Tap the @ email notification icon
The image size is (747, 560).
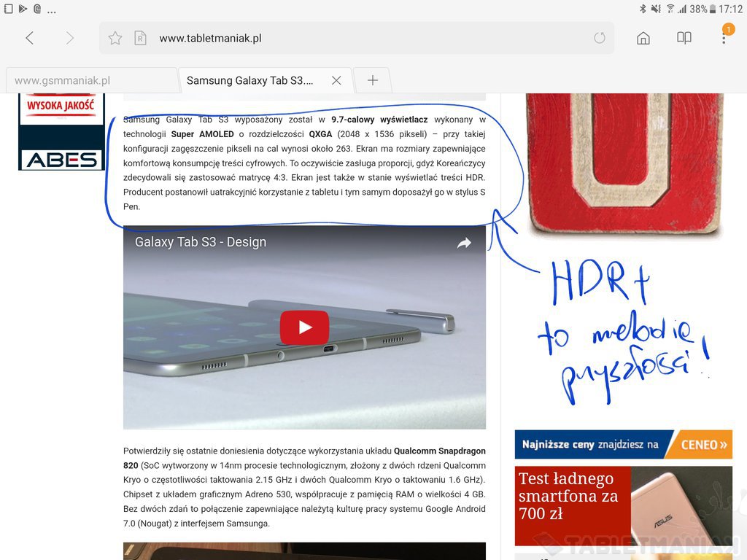(x=37, y=9)
